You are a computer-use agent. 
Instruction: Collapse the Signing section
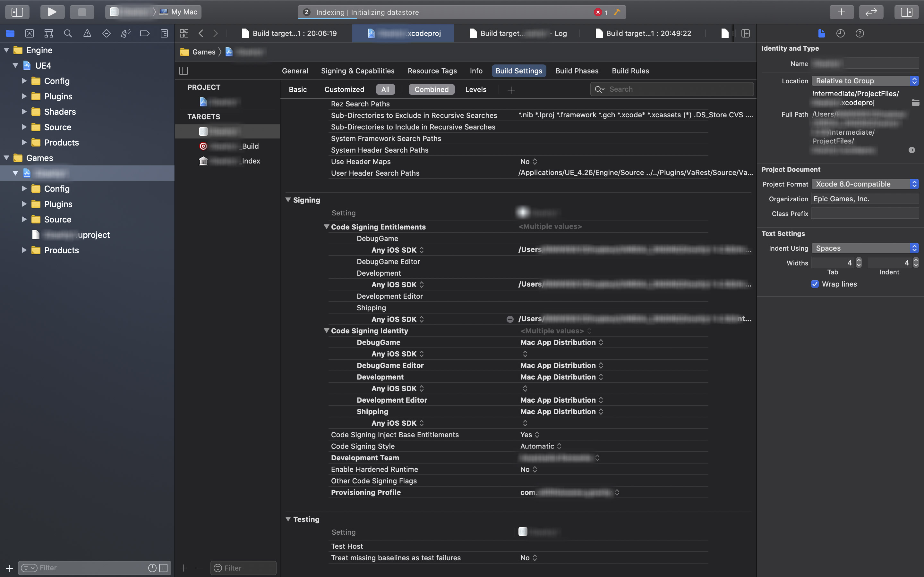pyautogui.click(x=288, y=200)
